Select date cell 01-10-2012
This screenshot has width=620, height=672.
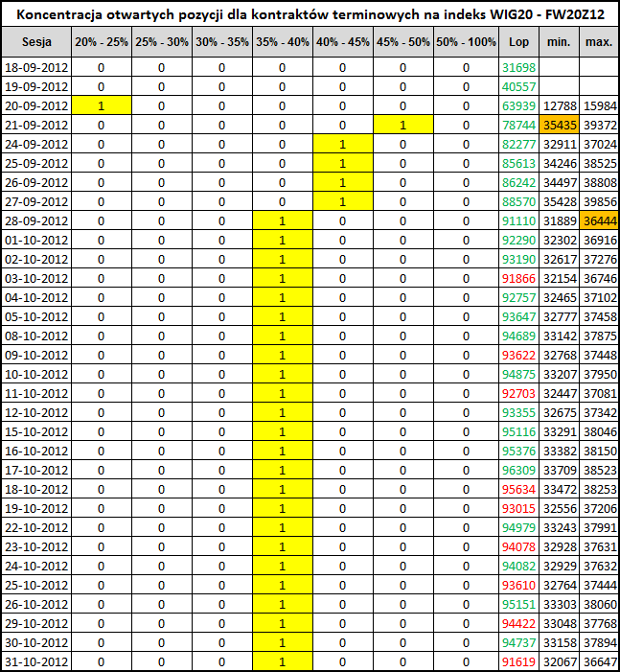(x=36, y=240)
